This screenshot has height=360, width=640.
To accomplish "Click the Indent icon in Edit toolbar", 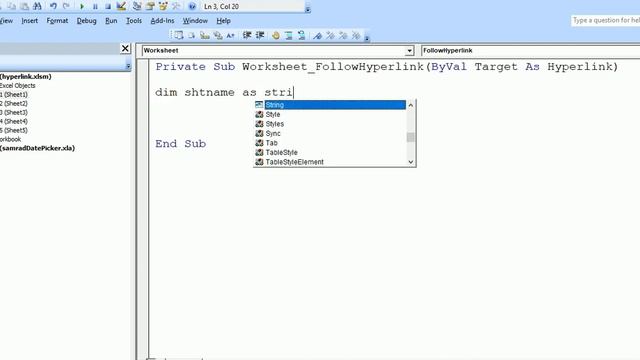I will tap(247, 36).
